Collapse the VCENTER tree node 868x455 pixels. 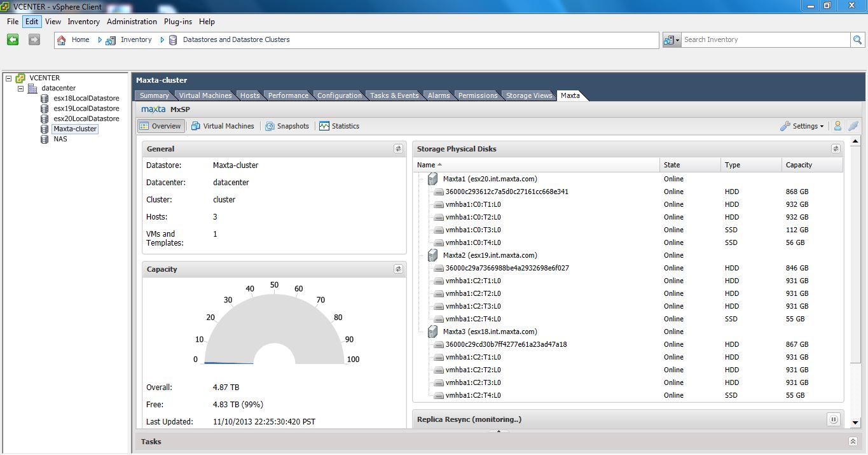[x=8, y=78]
